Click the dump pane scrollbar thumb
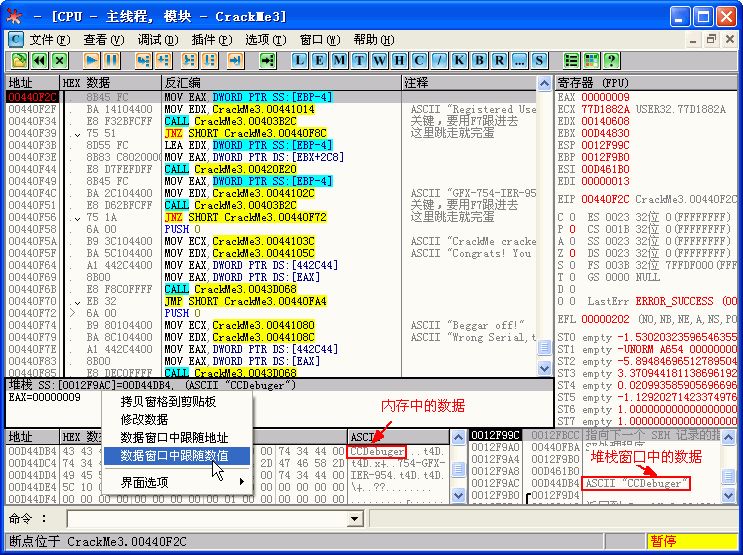The image size is (743, 555). (458, 469)
